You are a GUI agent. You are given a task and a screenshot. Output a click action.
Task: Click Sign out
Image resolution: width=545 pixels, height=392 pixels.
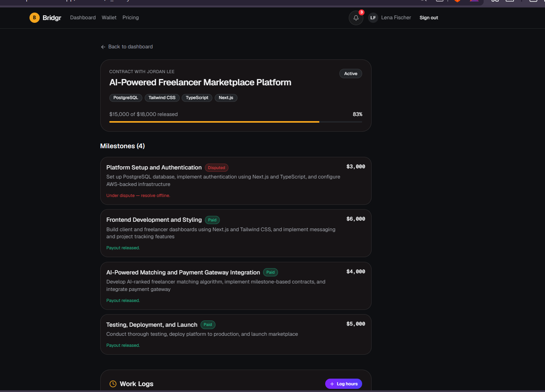pos(429,18)
